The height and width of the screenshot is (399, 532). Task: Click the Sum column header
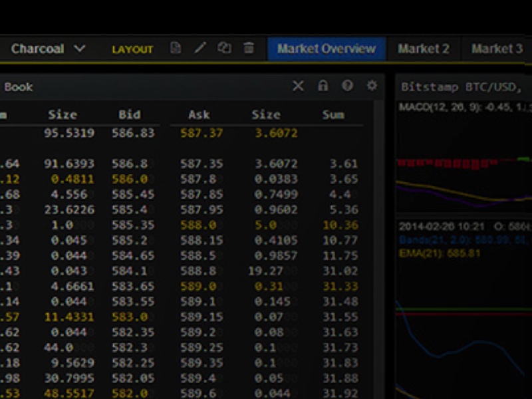point(333,114)
